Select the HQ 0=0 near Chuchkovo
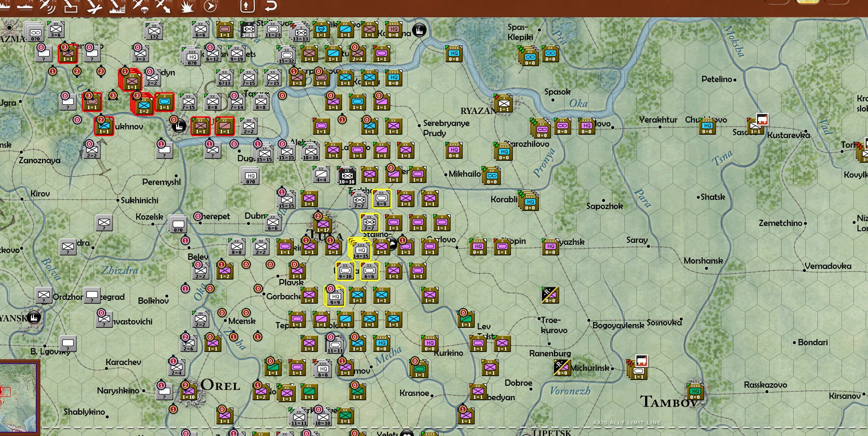This screenshot has width=868, height=436. (x=707, y=126)
